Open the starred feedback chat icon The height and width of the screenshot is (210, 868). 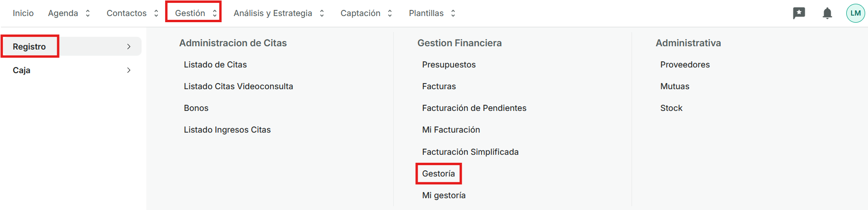799,13
